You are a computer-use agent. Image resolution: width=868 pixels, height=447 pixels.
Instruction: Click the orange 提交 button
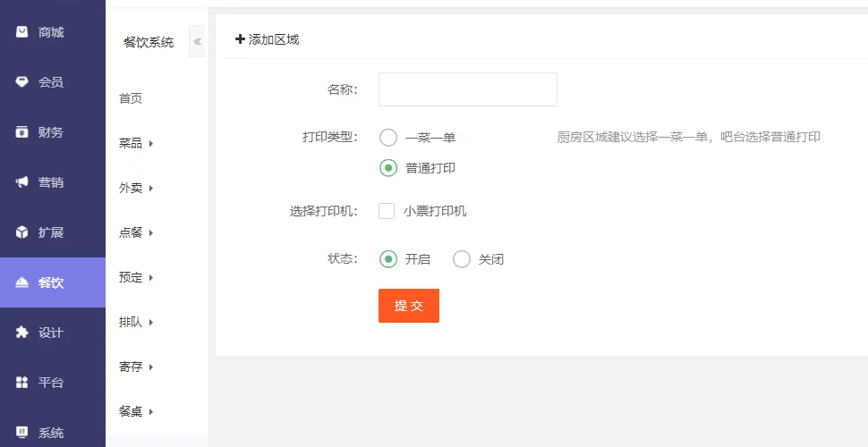click(x=409, y=306)
